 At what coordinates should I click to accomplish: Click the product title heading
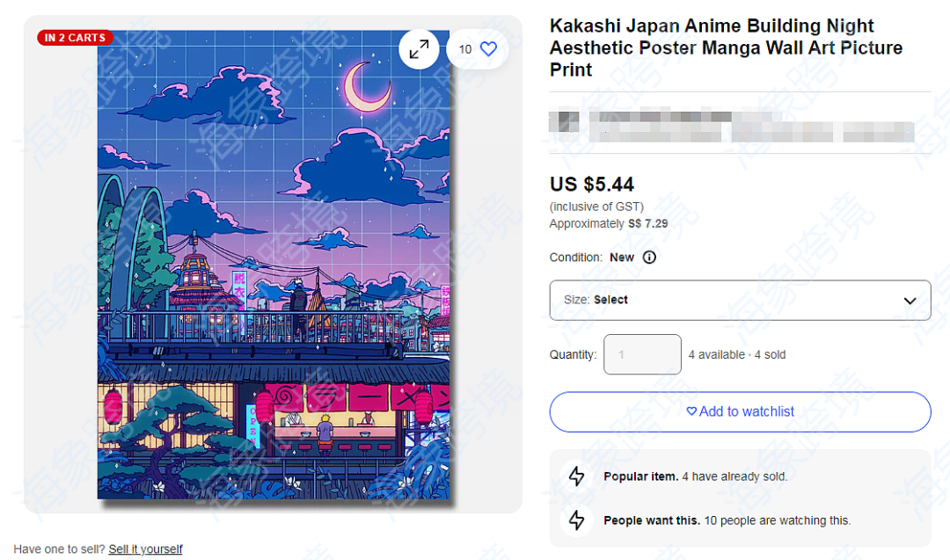click(726, 47)
